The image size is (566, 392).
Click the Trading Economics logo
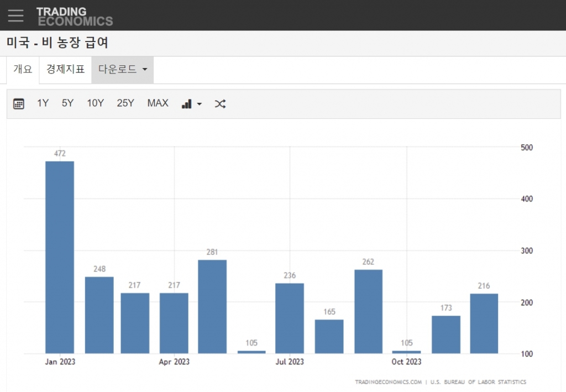tap(75, 17)
